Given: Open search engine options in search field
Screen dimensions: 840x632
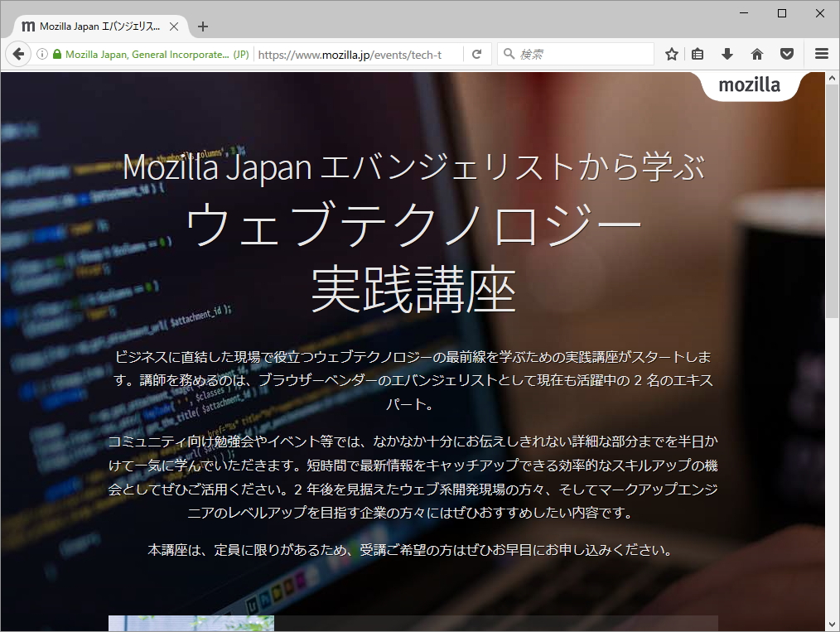Looking at the screenshot, I should tap(507, 53).
